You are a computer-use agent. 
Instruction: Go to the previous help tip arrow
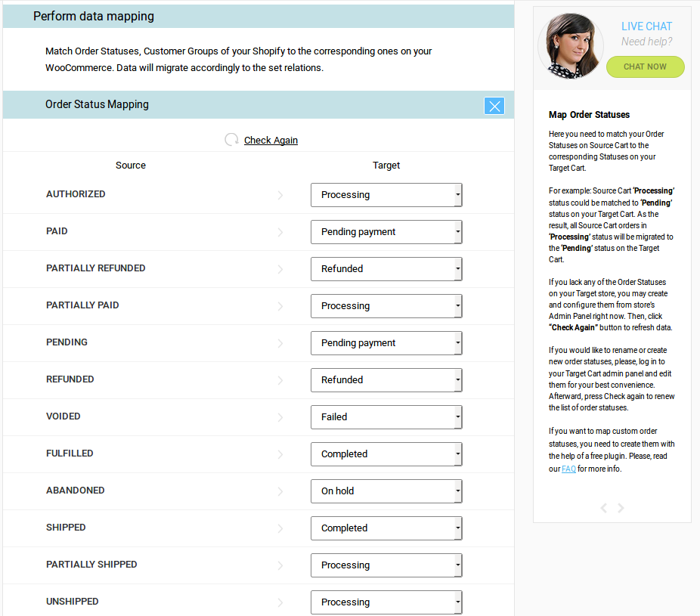click(603, 508)
